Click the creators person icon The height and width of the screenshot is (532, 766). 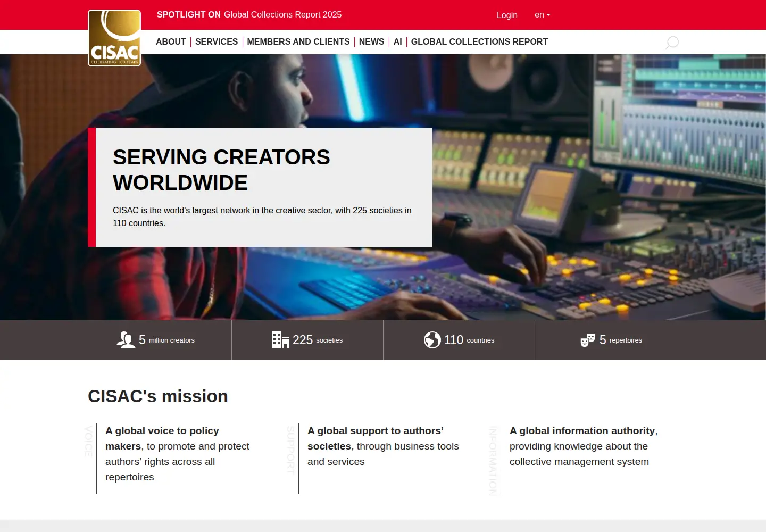[x=126, y=340]
